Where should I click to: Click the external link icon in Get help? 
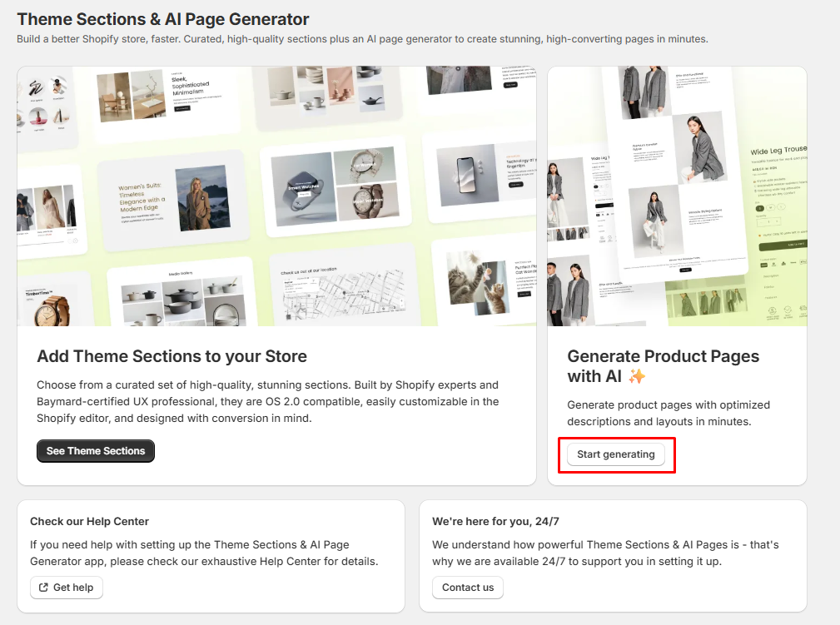click(43, 588)
